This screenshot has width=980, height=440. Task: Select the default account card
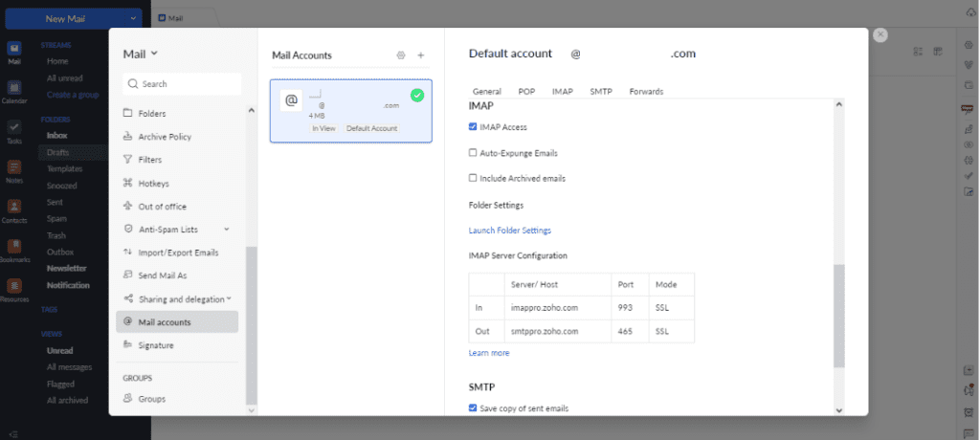tap(350, 111)
